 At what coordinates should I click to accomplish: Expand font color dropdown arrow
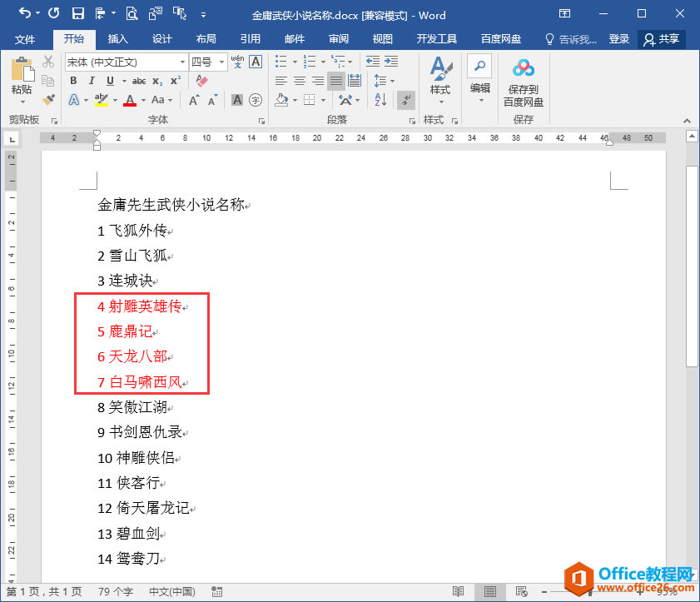coord(143,100)
